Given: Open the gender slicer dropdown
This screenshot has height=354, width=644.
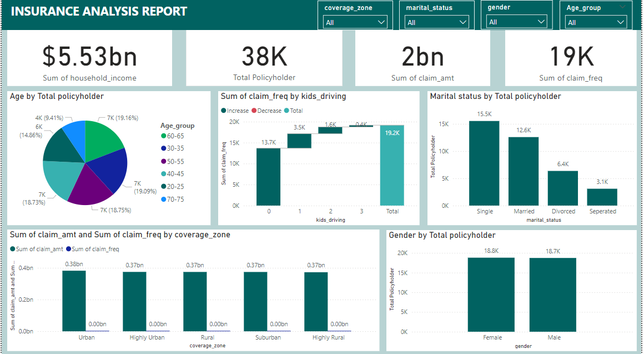Looking at the screenshot, I should pos(517,22).
